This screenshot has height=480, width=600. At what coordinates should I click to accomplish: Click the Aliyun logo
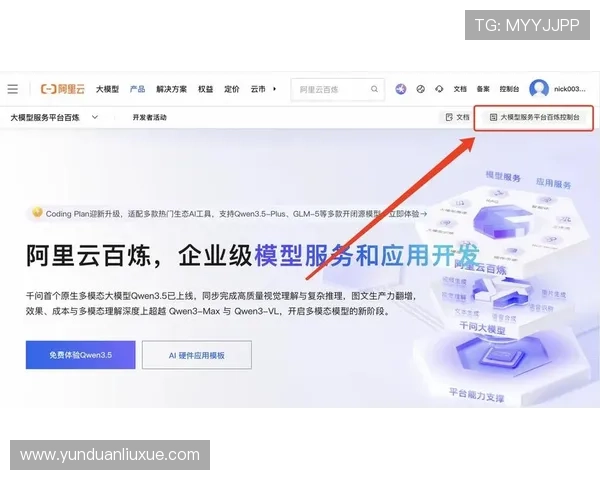(63, 89)
